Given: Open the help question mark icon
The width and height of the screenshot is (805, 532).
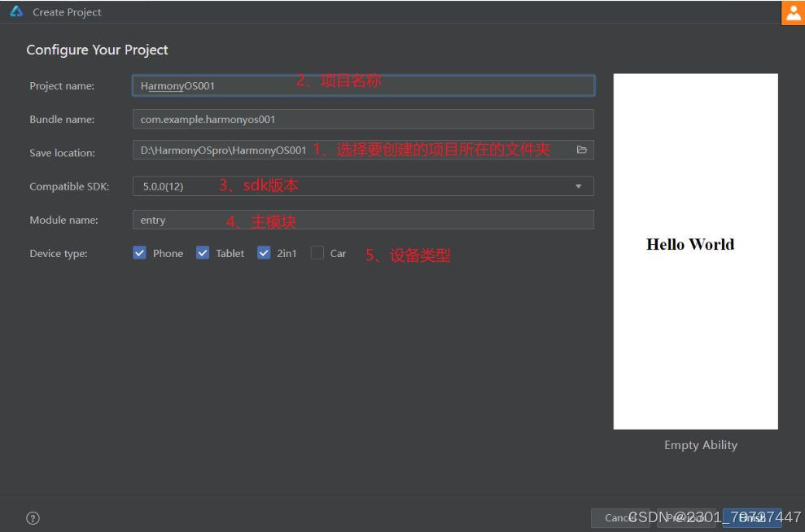Looking at the screenshot, I should tap(33, 518).
